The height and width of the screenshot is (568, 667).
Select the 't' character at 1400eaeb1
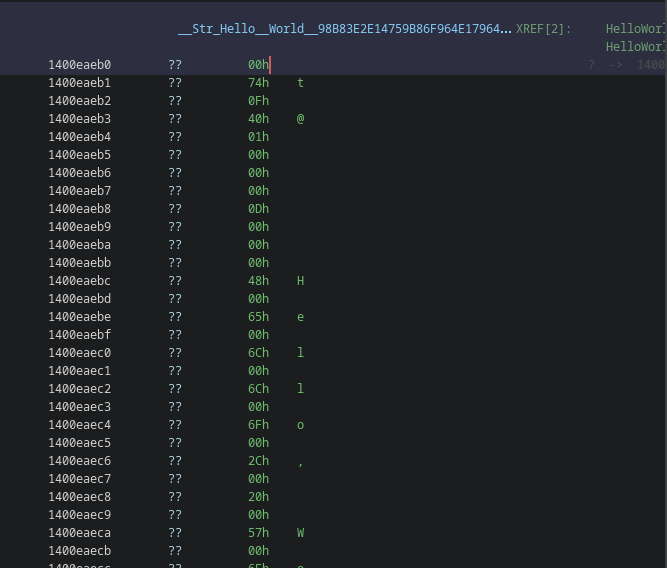point(300,83)
